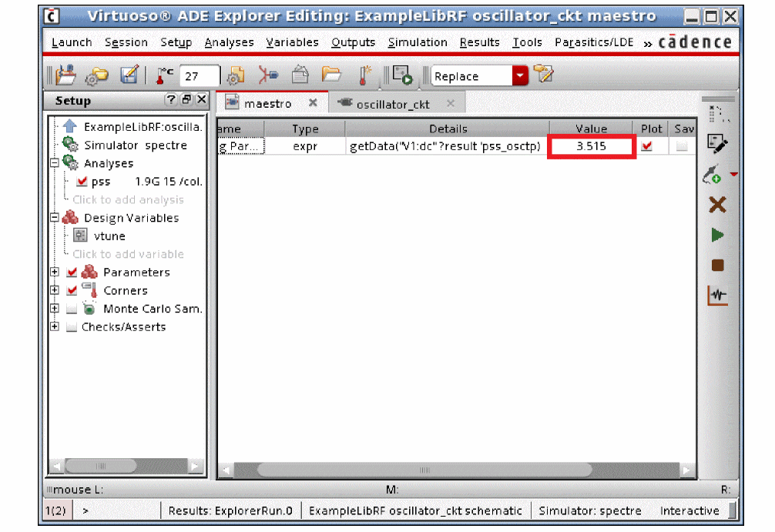Close the Setup panel
The width and height of the screenshot is (775, 532).
coord(202,99)
